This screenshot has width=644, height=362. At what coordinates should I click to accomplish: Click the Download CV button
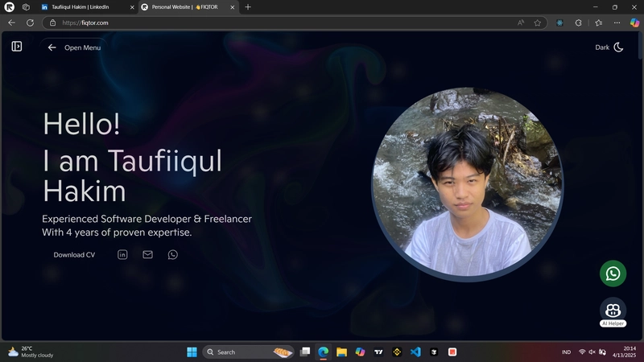(x=74, y=255)
